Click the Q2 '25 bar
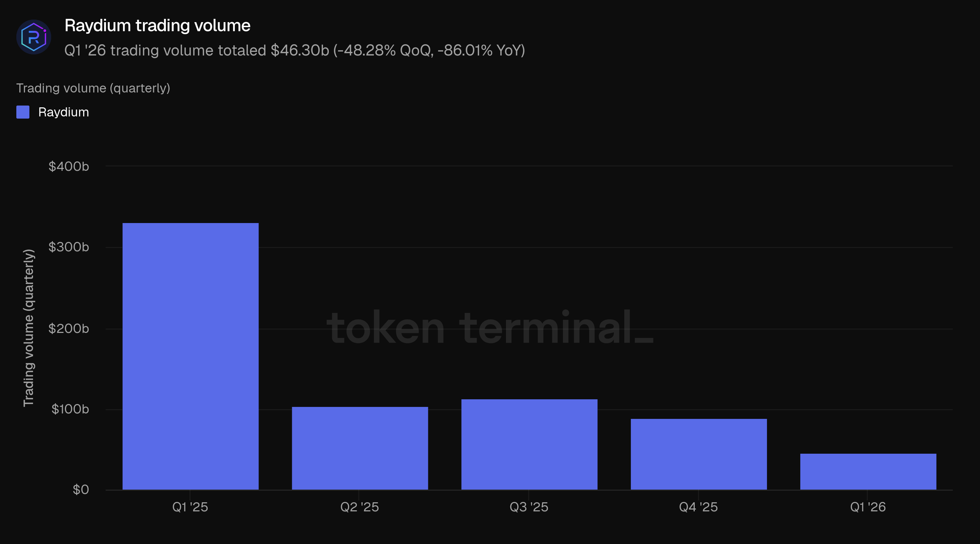Screen dimensions: 980x544 point(359,448)
